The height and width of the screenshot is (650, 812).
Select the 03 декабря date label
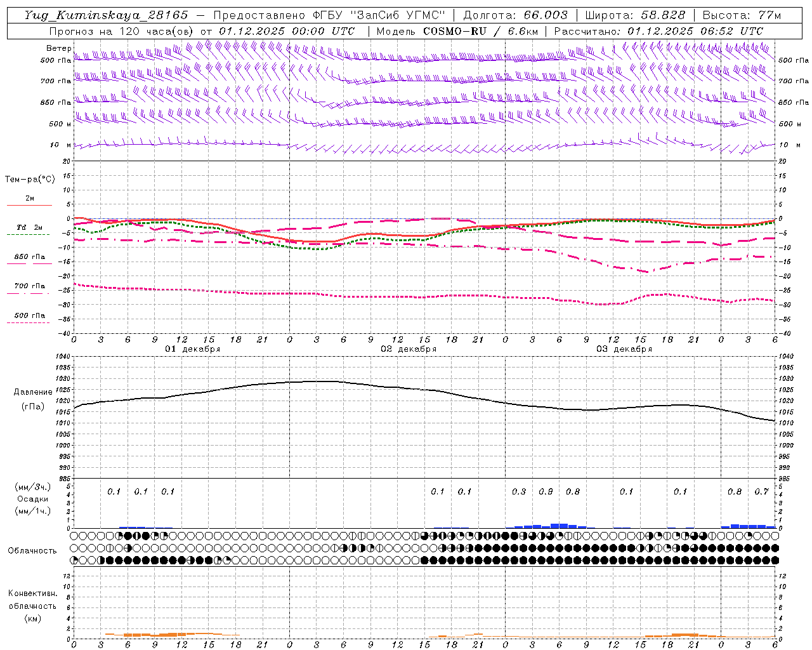(x=624, y=349)
